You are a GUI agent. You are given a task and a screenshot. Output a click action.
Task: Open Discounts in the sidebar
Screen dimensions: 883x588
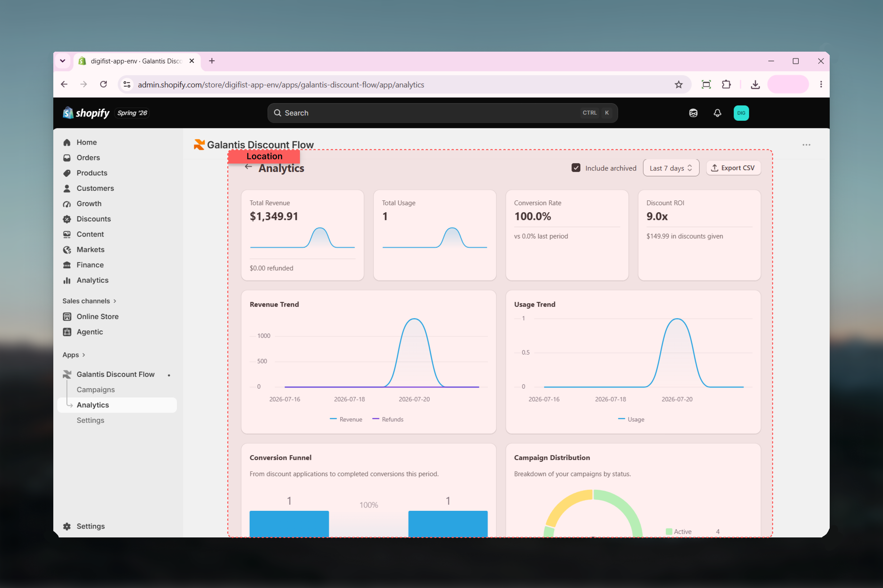pos(93,219)
